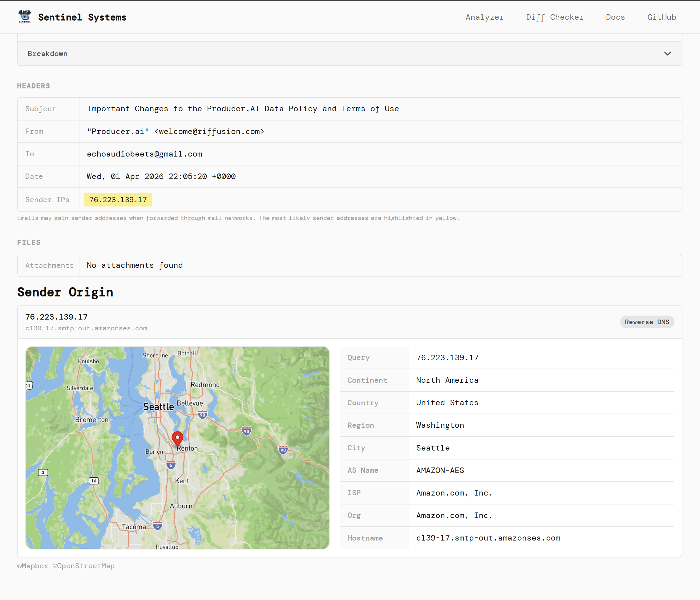
Task: Click the Region value Washington
Action: coord(440,425)
